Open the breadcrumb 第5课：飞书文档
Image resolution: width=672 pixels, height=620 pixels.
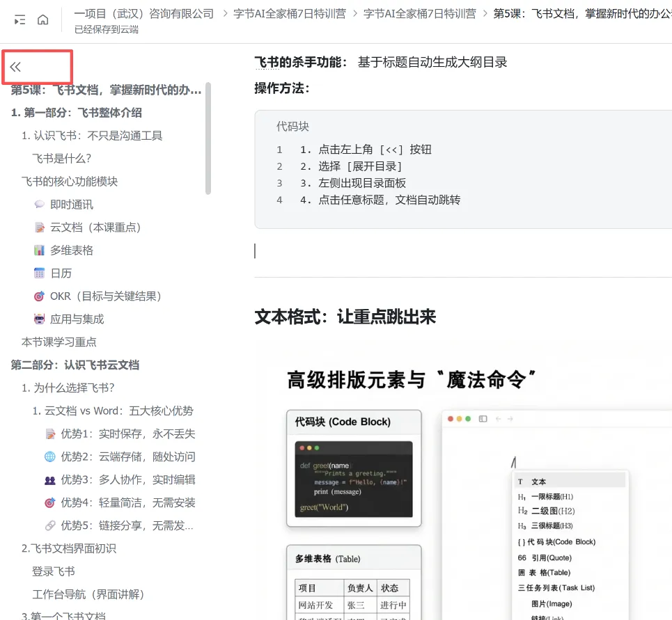tap(582, 14)
